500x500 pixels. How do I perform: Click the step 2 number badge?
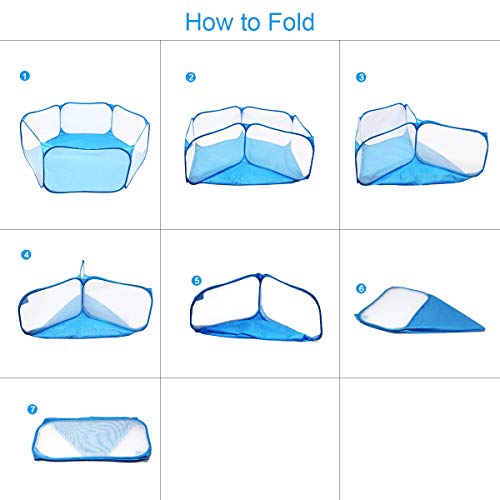tap(191, 77)
